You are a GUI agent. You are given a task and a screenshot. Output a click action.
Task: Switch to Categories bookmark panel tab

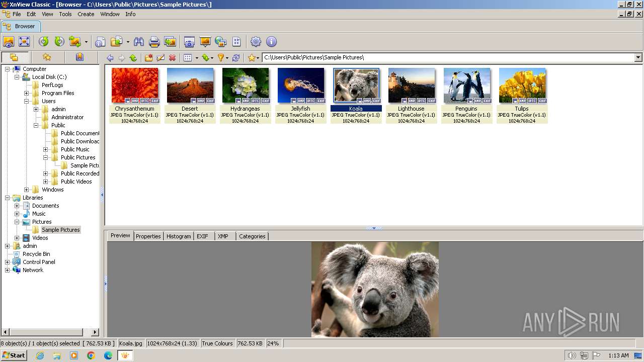tap(79, 57)
